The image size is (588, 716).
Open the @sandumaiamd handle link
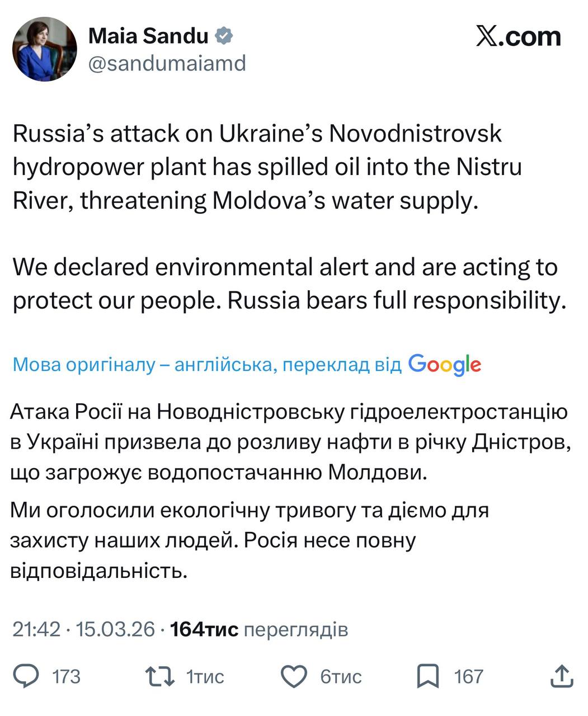tap(167, 64)
